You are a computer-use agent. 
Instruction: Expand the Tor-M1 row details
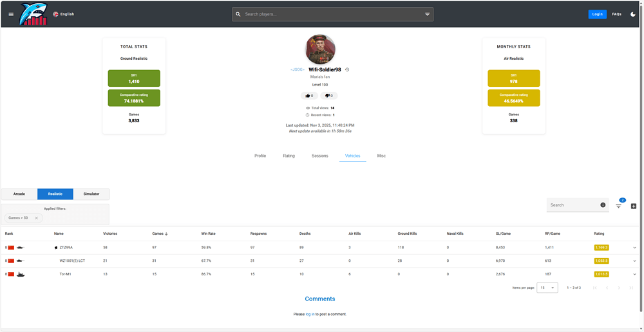pyautogui.click(x=634, y=274)
